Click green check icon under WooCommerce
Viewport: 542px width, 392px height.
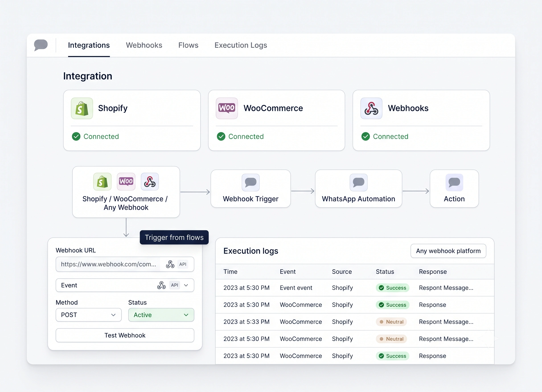click(221, 136)
